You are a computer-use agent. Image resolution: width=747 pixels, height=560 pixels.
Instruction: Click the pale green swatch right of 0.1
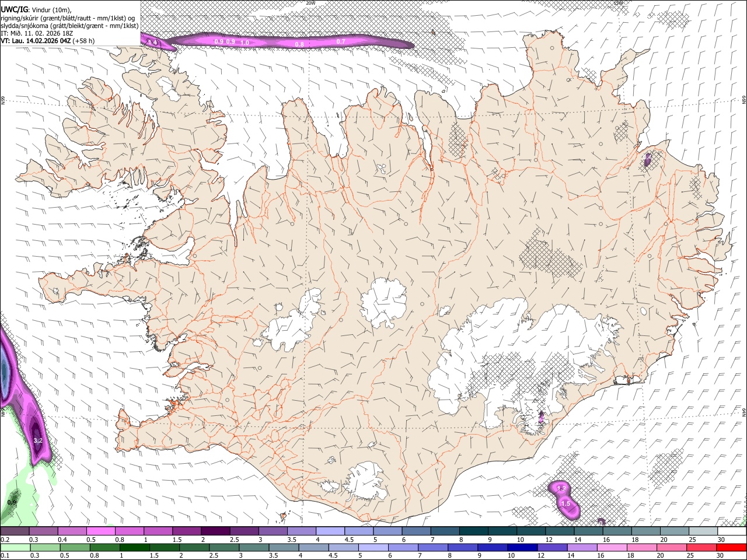15,547
